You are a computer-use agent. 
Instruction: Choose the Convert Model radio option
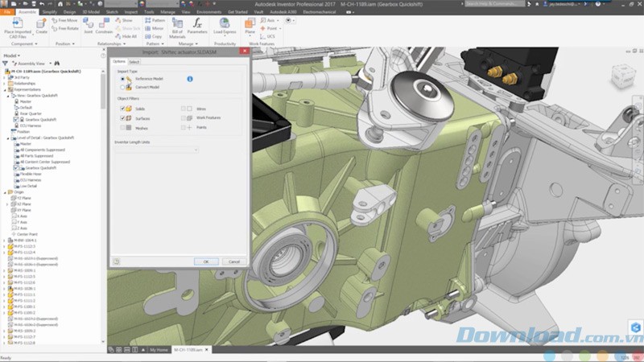tap(122, 87)
